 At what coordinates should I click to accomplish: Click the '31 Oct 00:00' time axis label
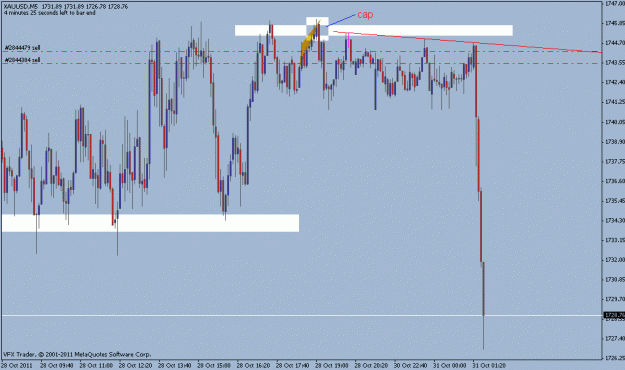[450, 365]
